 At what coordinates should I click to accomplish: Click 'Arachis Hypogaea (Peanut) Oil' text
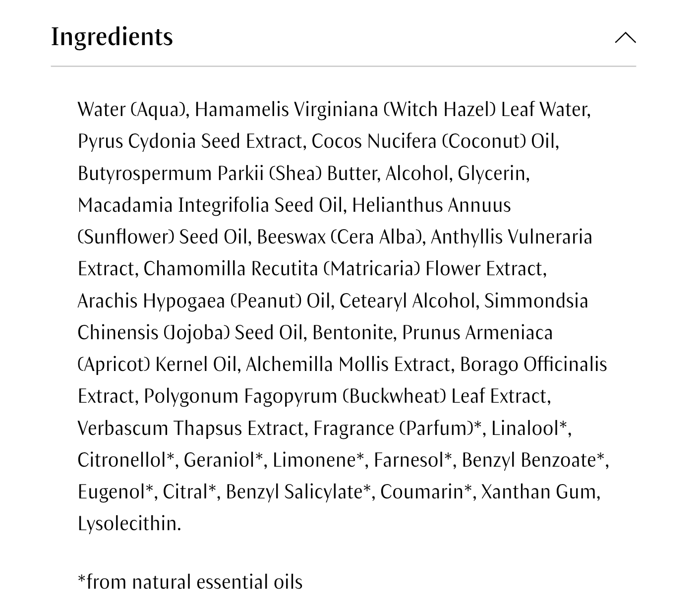click(203, 301)
